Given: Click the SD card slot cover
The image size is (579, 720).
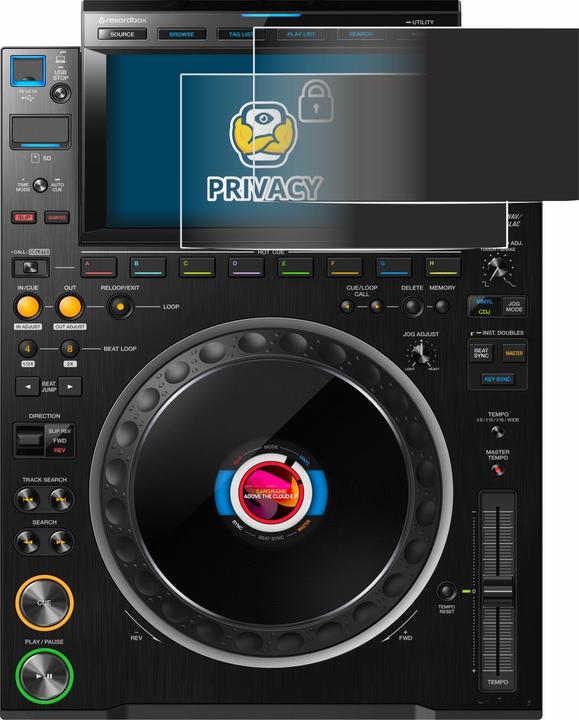Looking at the screenshot, I should [x=40, y=132].
